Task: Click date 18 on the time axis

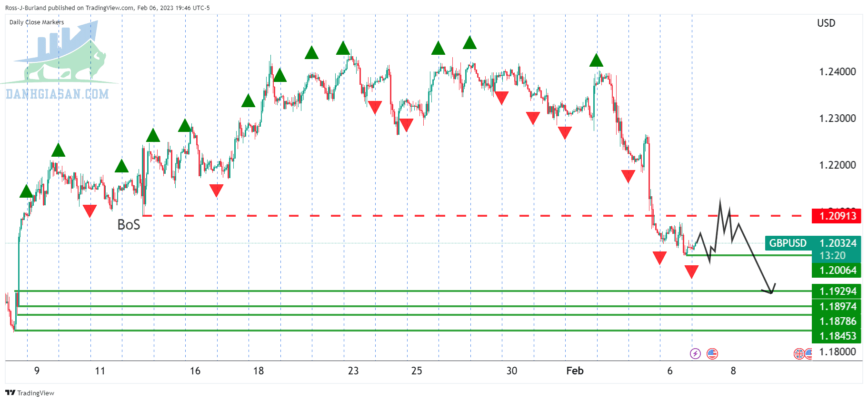Action: point(258,371)
